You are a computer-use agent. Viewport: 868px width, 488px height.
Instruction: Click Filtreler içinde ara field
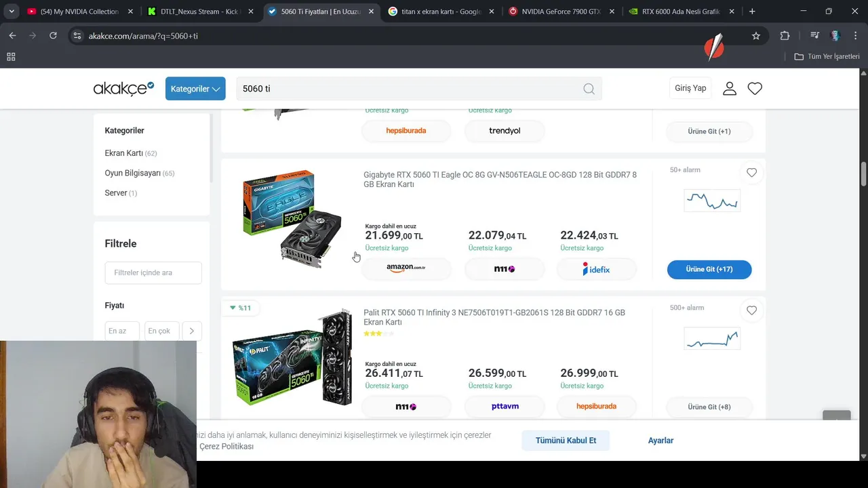coord(153,272)
